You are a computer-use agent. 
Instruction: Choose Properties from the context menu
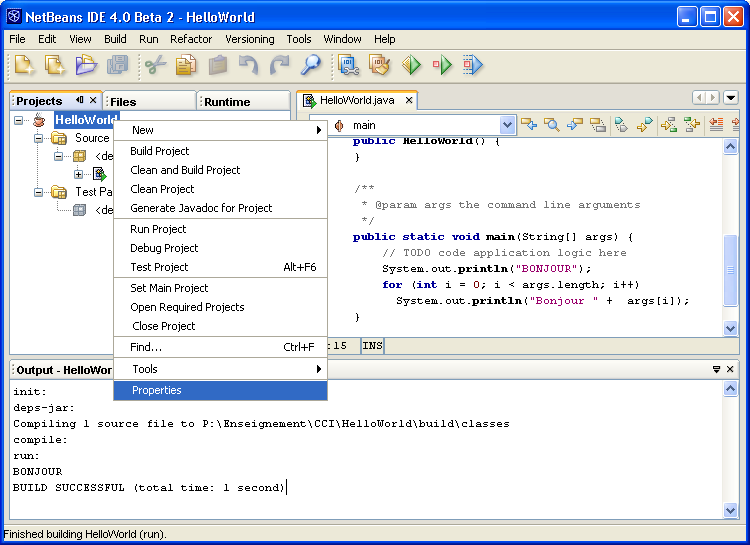(x=221, y=390)
